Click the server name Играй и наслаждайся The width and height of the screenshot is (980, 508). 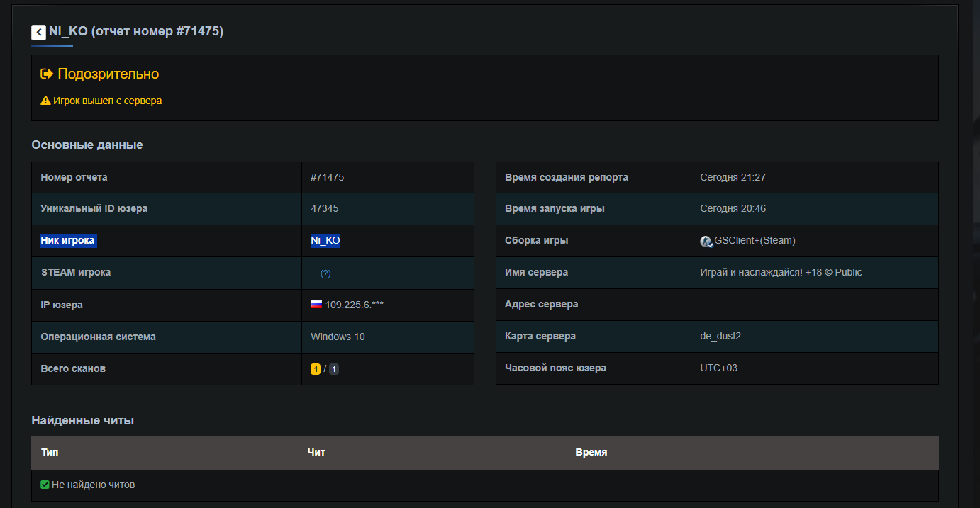(781, 272)
